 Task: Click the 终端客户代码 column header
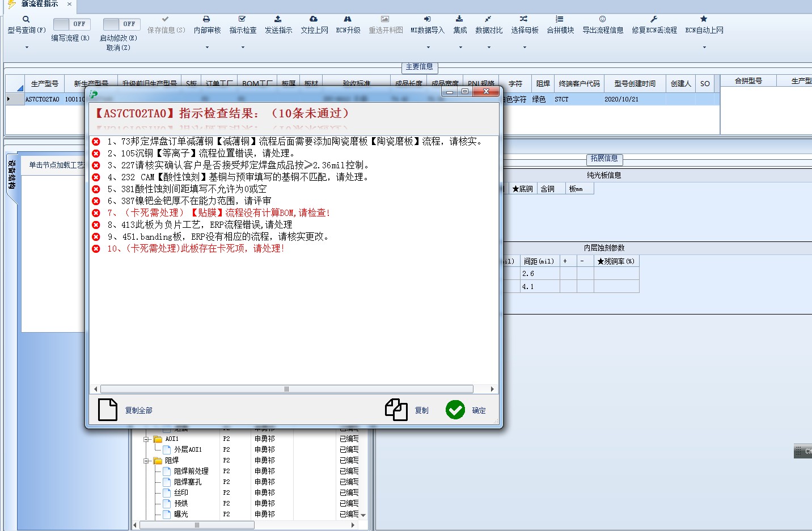click(579, 83)
